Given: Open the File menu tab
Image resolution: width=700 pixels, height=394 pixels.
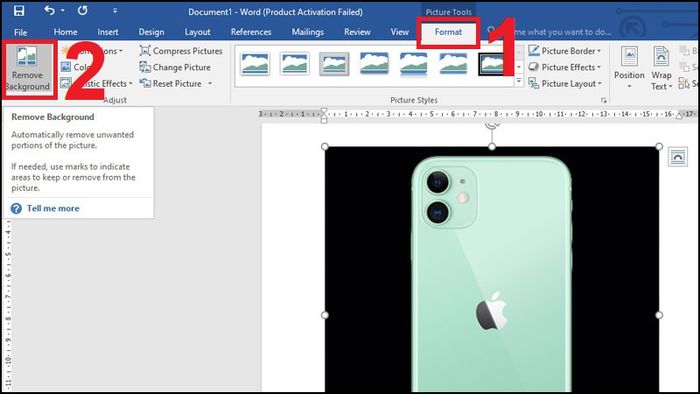Looking at the screenshot, I should [21, 32].
